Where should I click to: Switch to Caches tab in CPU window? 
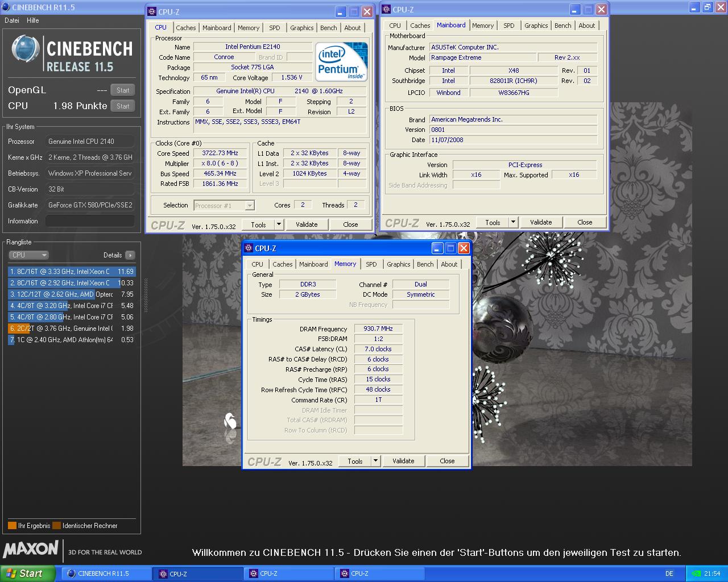pos(185,28)
